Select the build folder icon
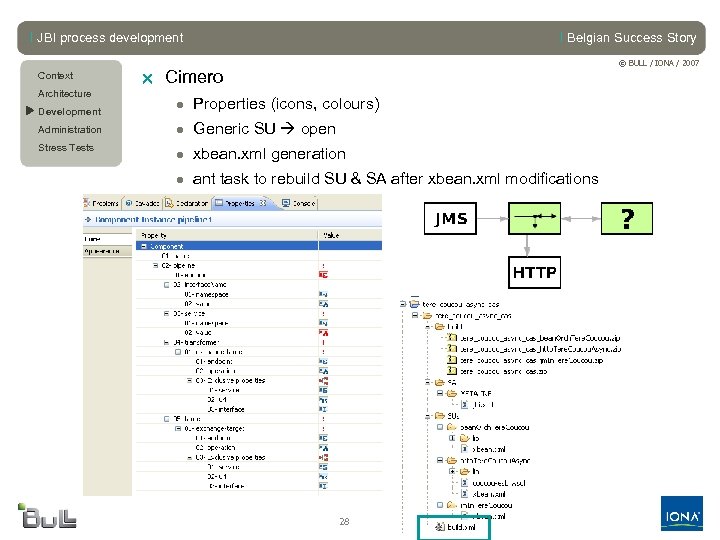 tap(439, 326)
